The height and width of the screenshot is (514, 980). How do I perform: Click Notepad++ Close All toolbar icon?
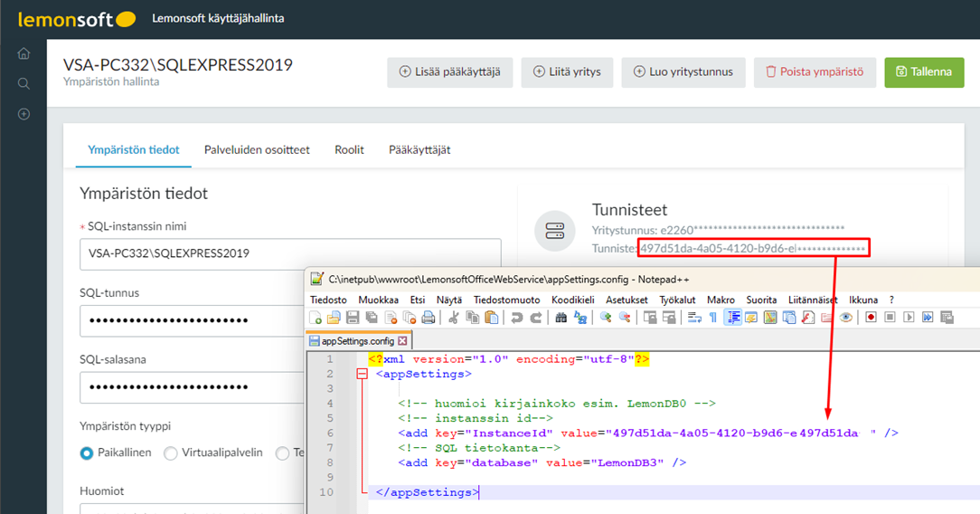coord(410,318)
